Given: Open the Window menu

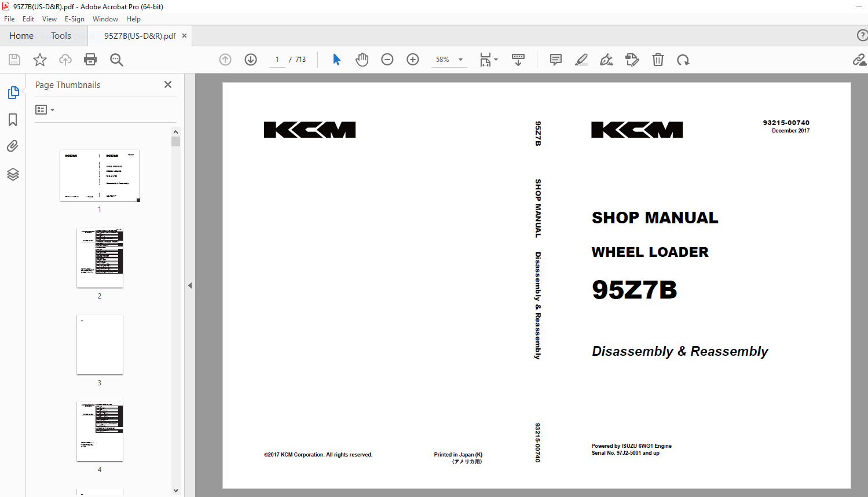Looking at the screenshot, I should tap(105, 19).
